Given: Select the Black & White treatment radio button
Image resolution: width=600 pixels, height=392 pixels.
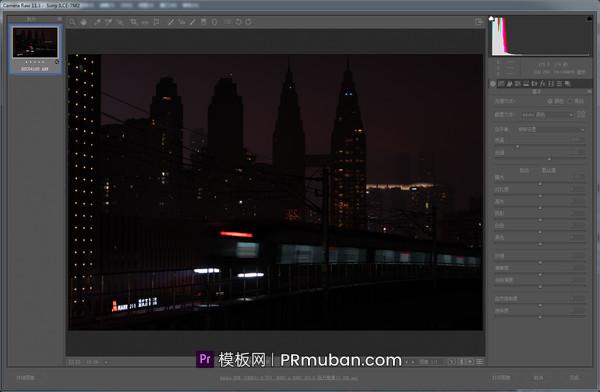Looking at the screenshot, I should [x=570, y=101].
